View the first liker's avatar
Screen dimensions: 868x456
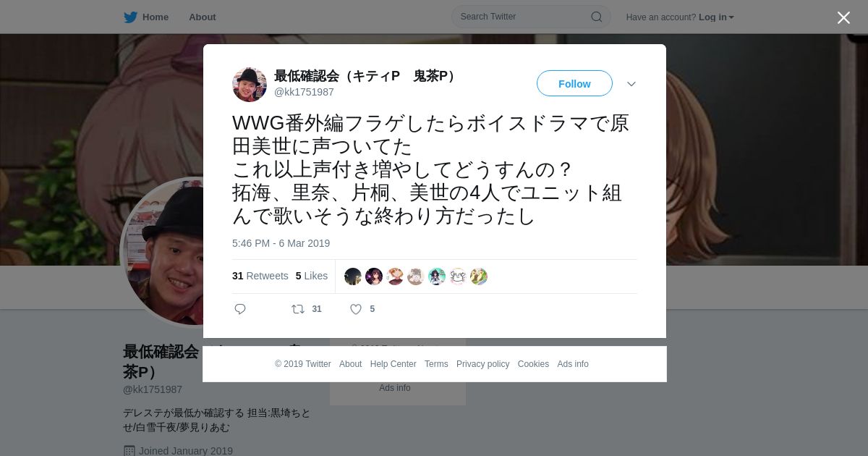coord(353,276)
